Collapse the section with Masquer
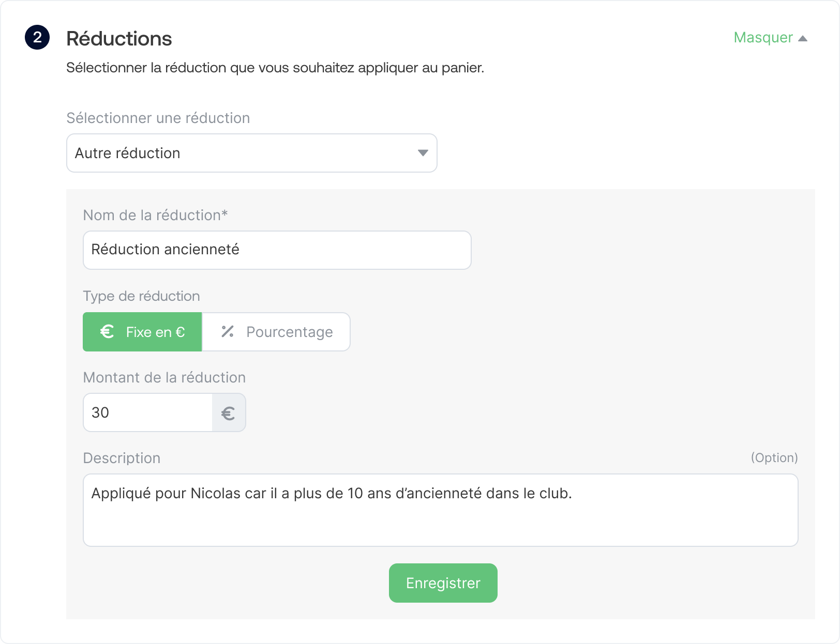 (x=763, y=38)
